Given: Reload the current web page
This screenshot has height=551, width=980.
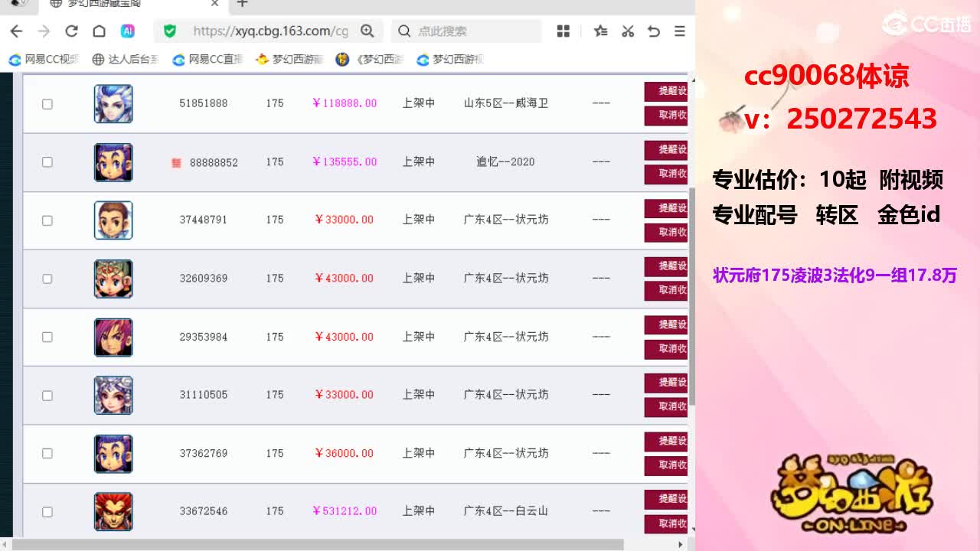Looking at the screenshot, I should [71, 31].
